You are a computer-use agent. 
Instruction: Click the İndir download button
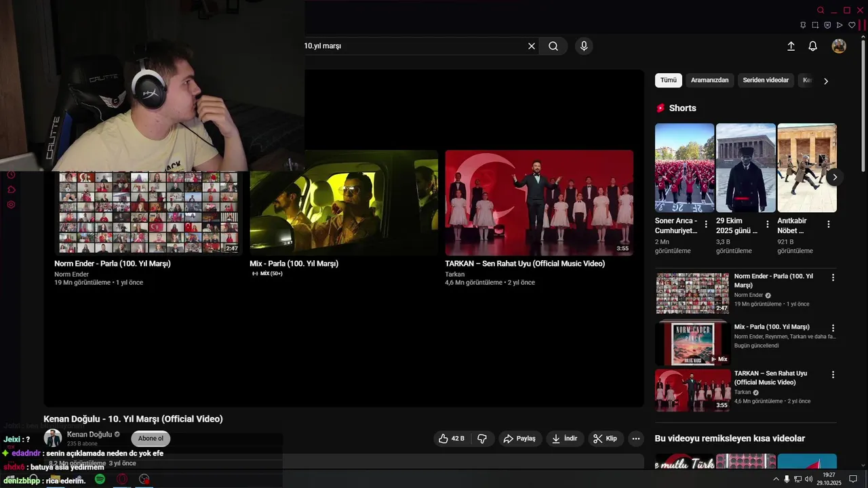564,439
